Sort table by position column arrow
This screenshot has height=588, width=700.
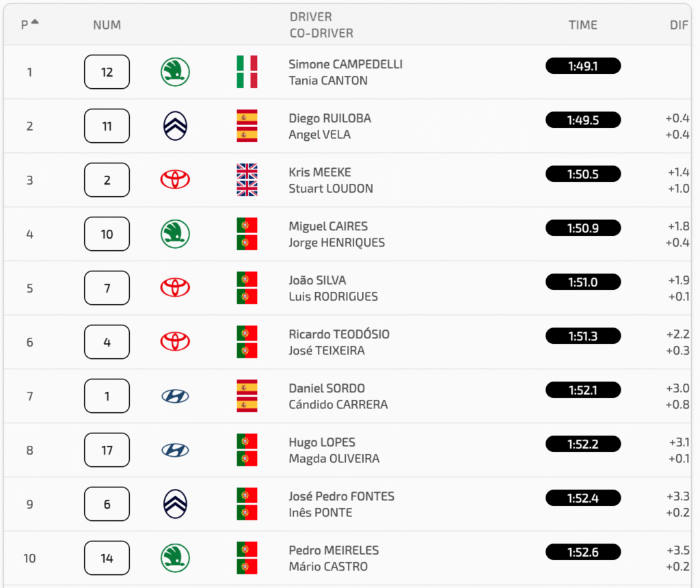[x=34, y=23]
